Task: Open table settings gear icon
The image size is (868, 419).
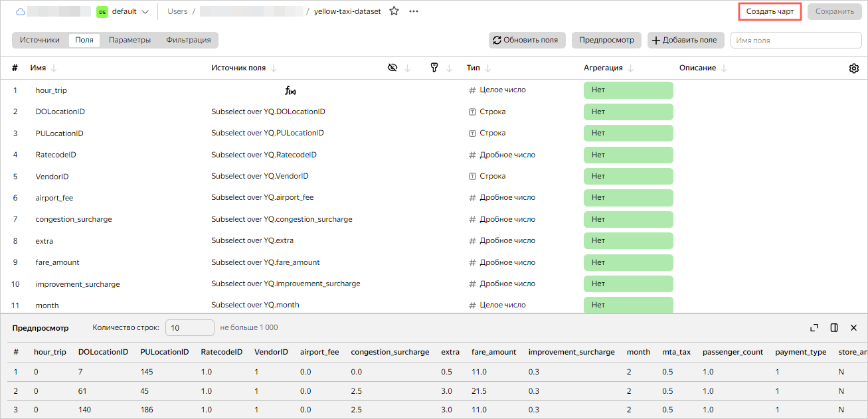Action: [x=854, y=68]
